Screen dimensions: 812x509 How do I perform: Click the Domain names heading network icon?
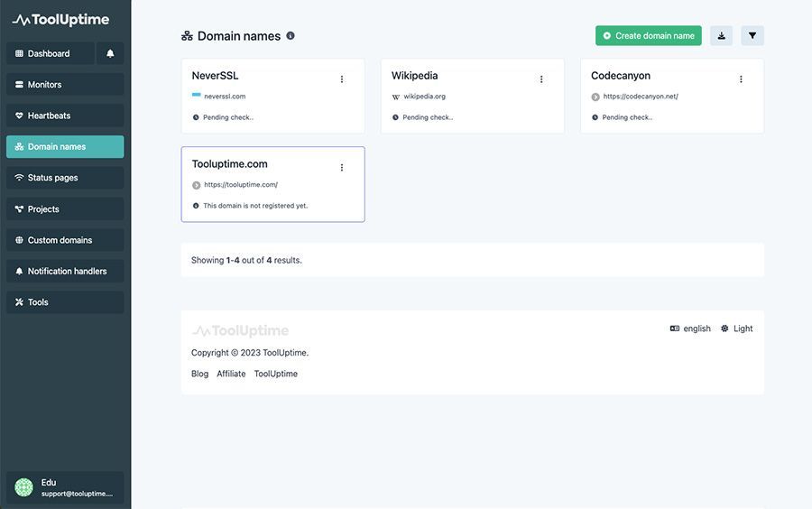coord(187,36)
